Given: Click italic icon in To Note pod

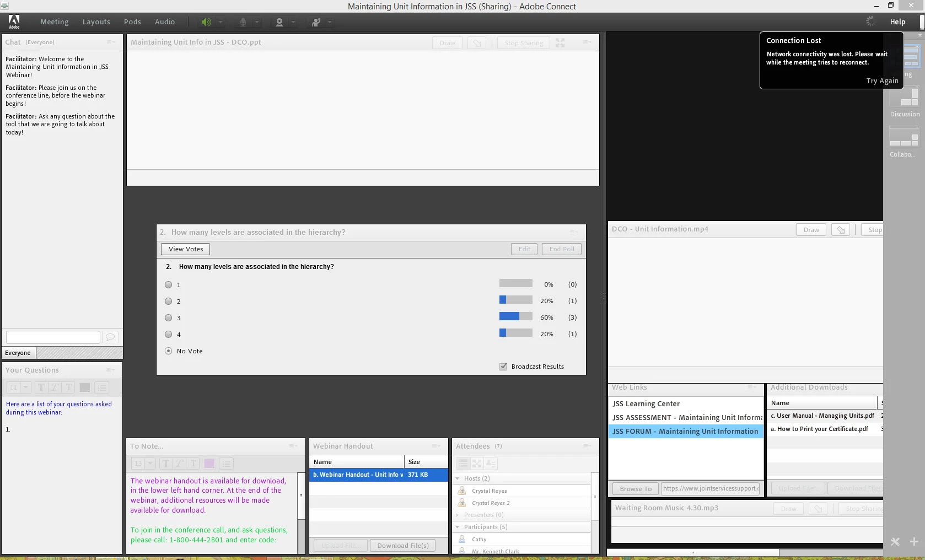Looking at the screenshot, I should (x=179, y=464).
